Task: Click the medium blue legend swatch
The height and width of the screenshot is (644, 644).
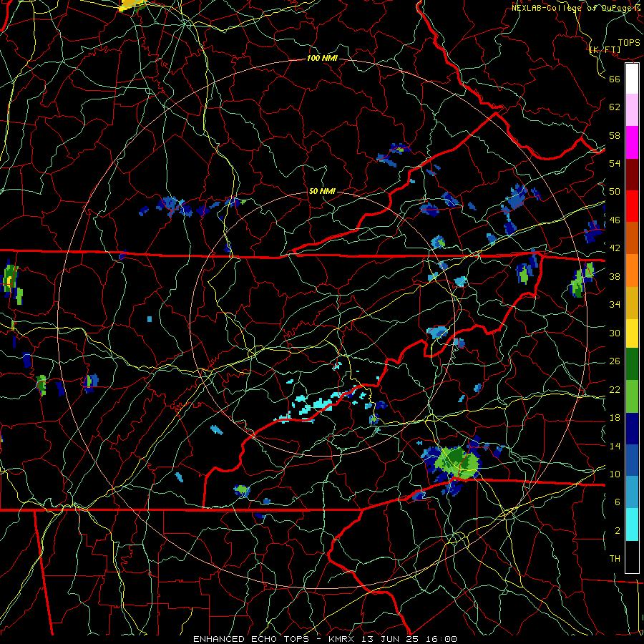Action: [632, 460]
